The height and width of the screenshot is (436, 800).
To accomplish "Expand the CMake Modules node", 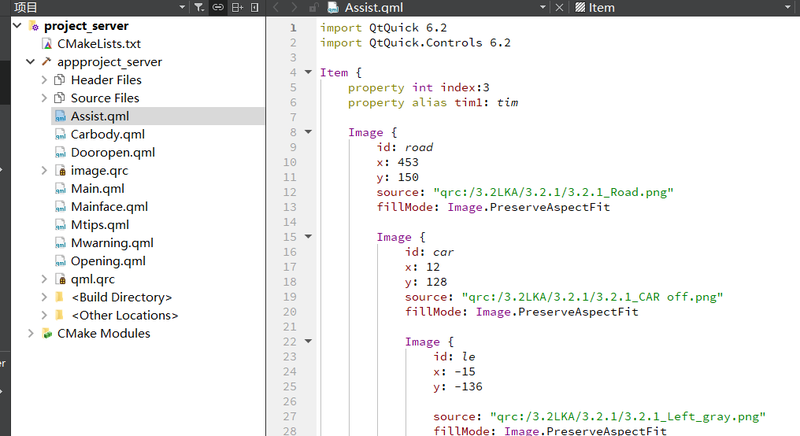I will [31, 334].
